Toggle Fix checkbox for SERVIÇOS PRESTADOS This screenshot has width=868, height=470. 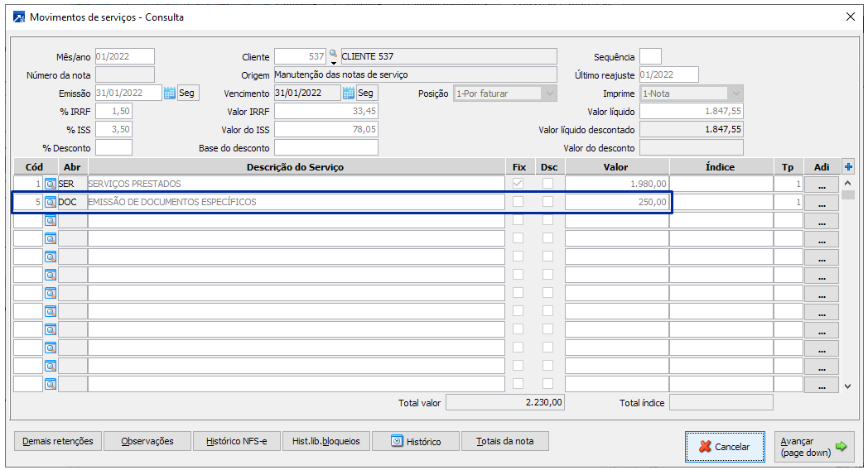[518, 184]
